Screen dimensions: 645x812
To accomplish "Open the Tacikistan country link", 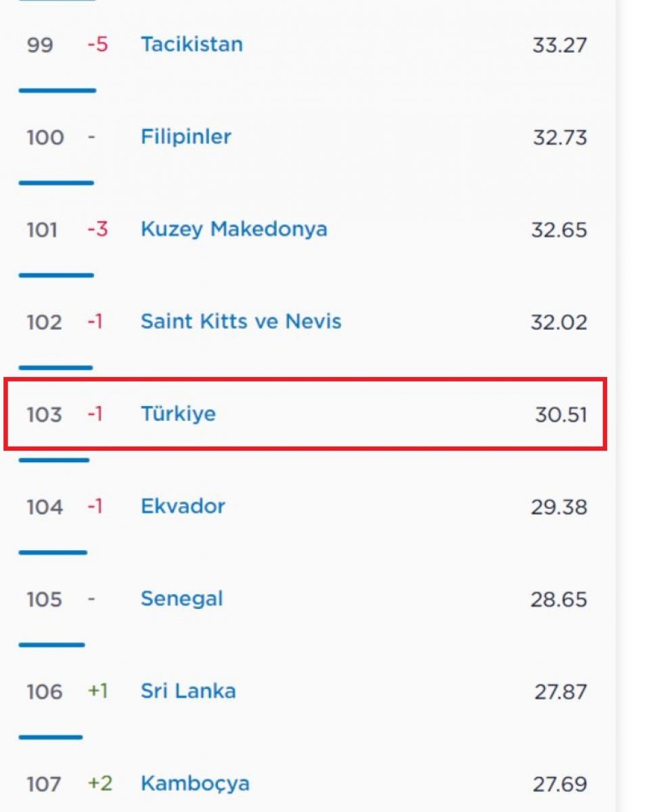I will 192,45.
